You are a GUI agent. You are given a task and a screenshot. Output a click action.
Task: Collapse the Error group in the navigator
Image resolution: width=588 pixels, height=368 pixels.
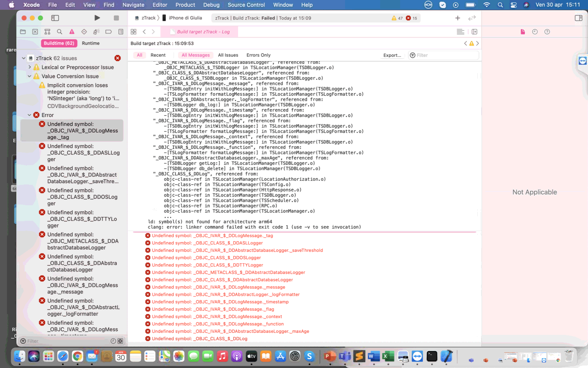click(x=29, y=115)
